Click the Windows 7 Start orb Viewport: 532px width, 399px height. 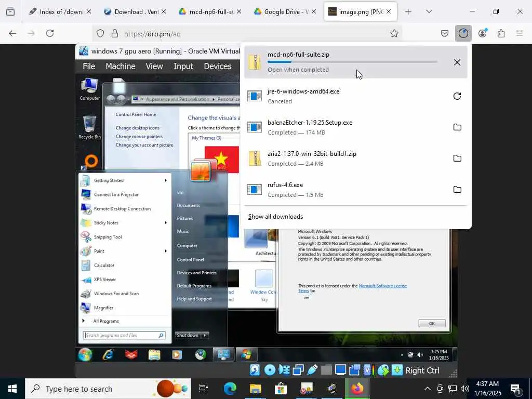coord(85,354)
